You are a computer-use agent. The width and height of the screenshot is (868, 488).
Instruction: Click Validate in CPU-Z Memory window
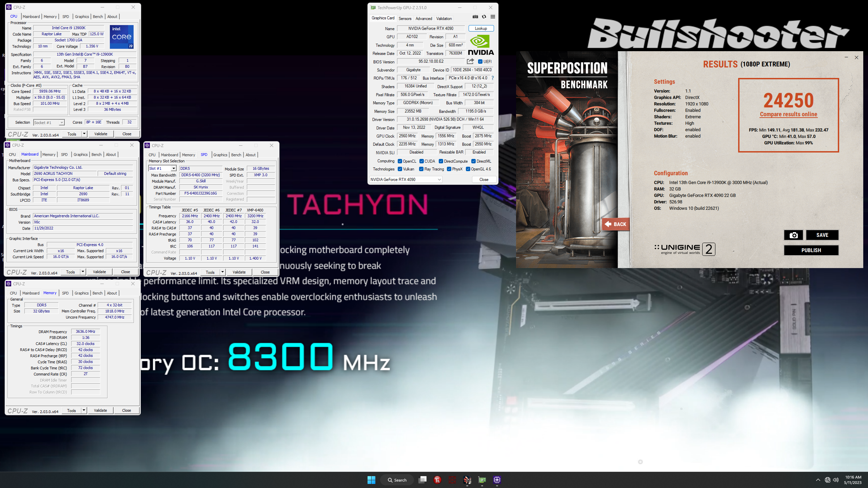tap(100, 410)
